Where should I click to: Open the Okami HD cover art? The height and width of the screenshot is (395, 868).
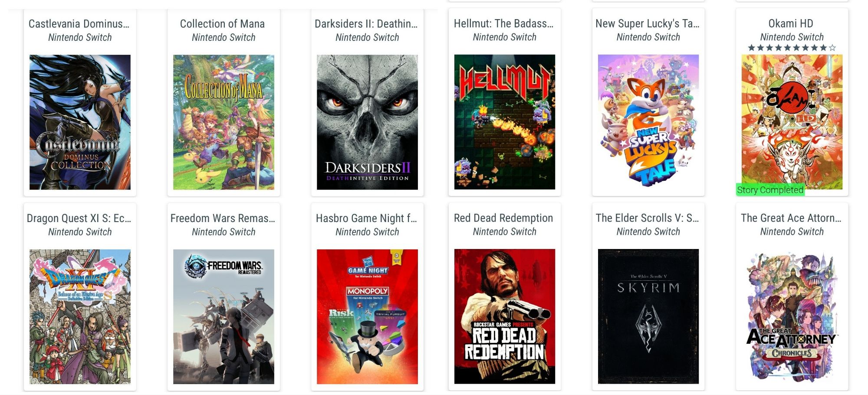click(792, 122)
